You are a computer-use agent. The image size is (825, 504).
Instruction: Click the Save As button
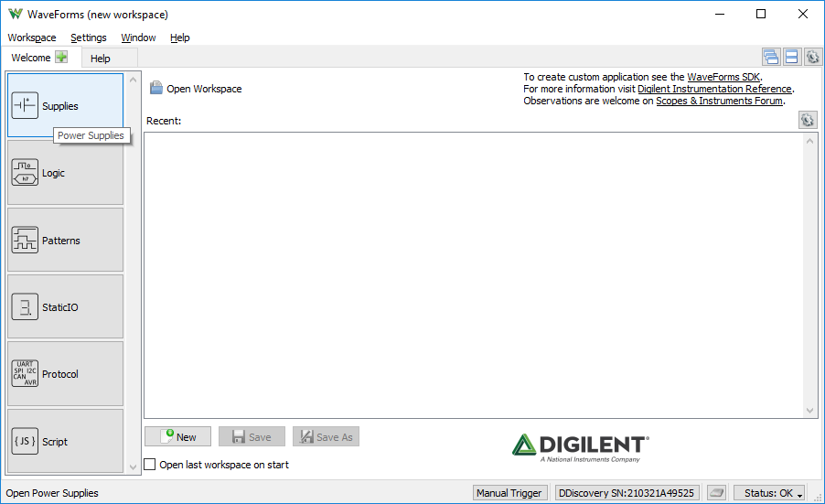(x=327, y=436)
